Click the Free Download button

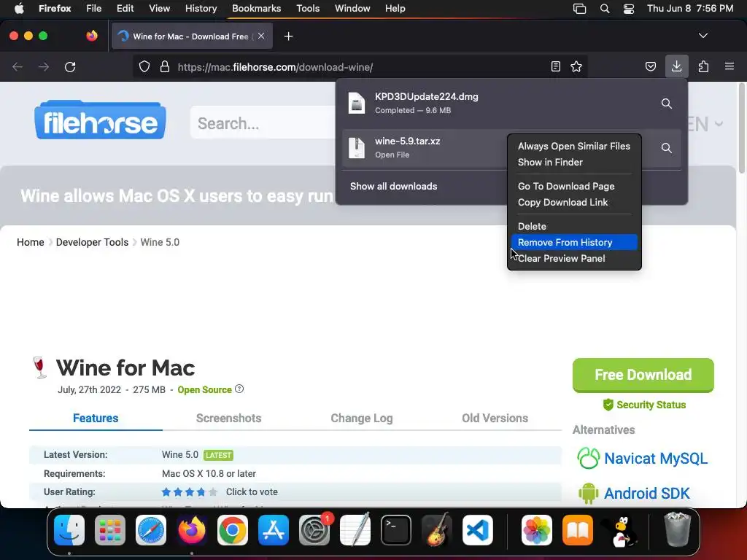[643, 376]
